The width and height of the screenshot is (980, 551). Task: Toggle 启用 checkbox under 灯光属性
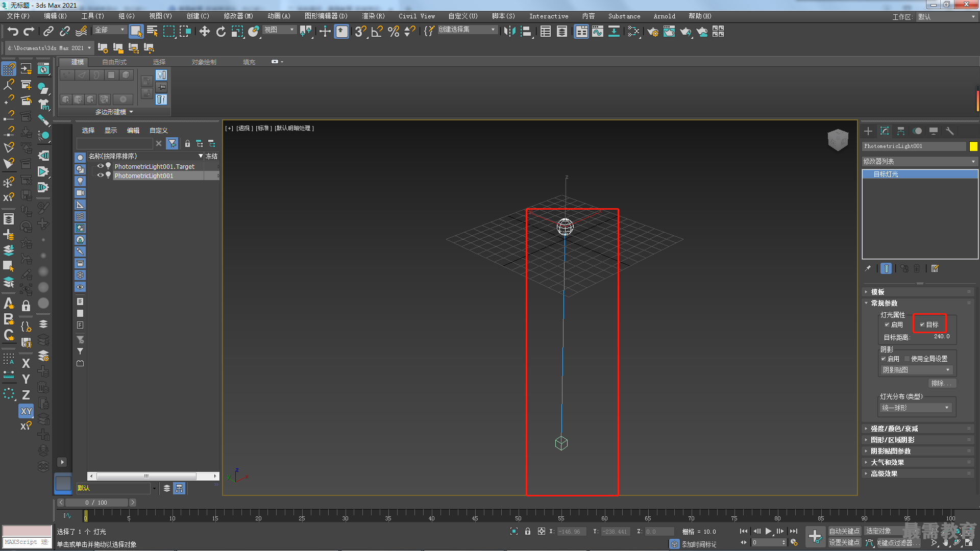click(x=887, y=324)
